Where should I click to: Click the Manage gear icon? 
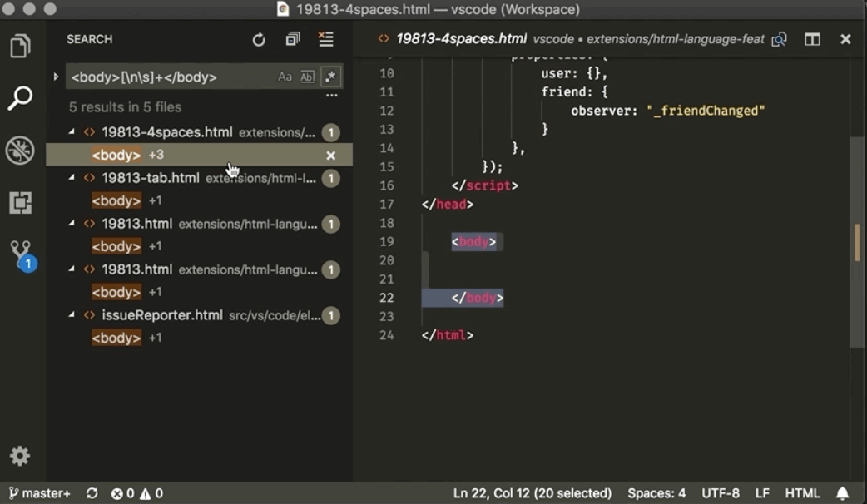pos(20,456)
